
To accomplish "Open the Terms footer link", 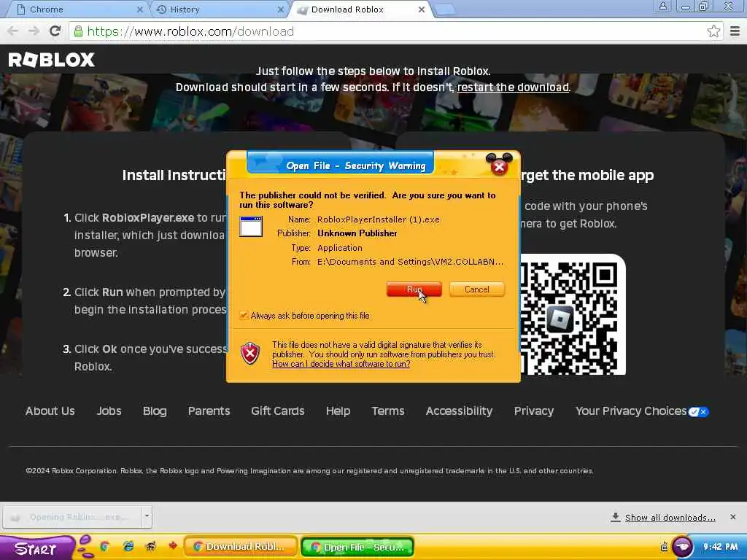I will pyautogui.click(x=388, y=411).
